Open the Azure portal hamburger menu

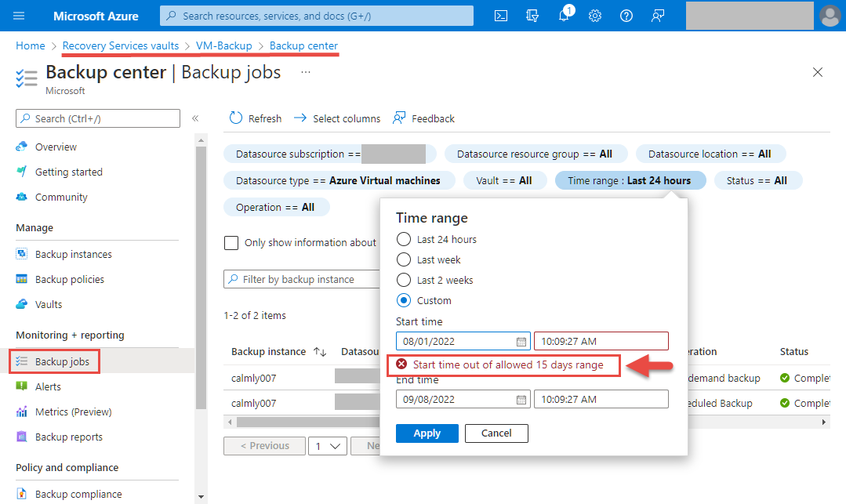coord(19,16)
